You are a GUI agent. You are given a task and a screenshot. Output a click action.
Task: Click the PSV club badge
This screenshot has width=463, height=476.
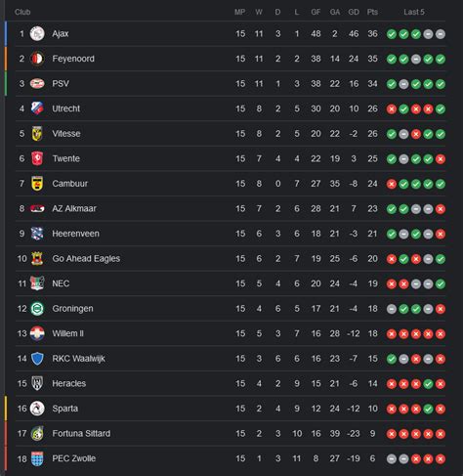[x=37, y=84]
